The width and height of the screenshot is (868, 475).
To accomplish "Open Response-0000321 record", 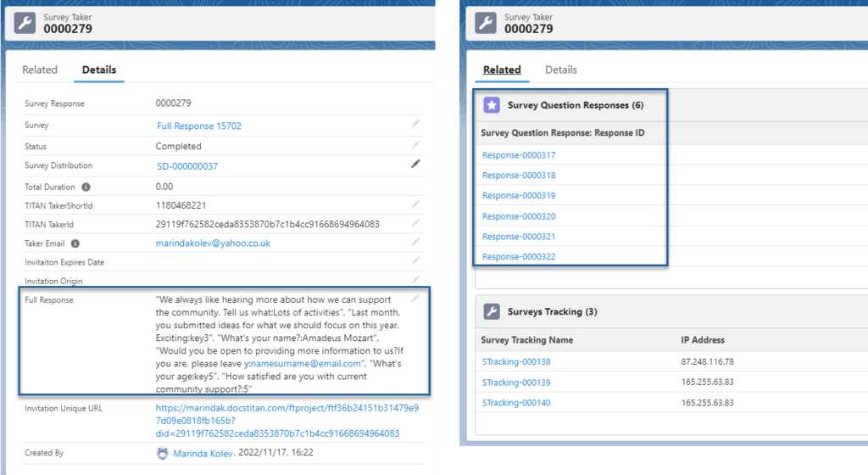I will click(x=519, y=237).
